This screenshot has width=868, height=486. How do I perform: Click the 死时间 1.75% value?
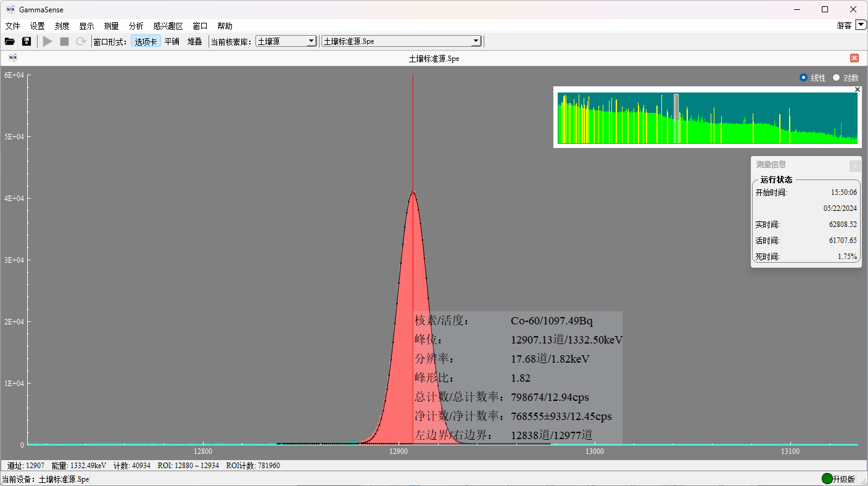pyautogui.click(x=847, y=257)
